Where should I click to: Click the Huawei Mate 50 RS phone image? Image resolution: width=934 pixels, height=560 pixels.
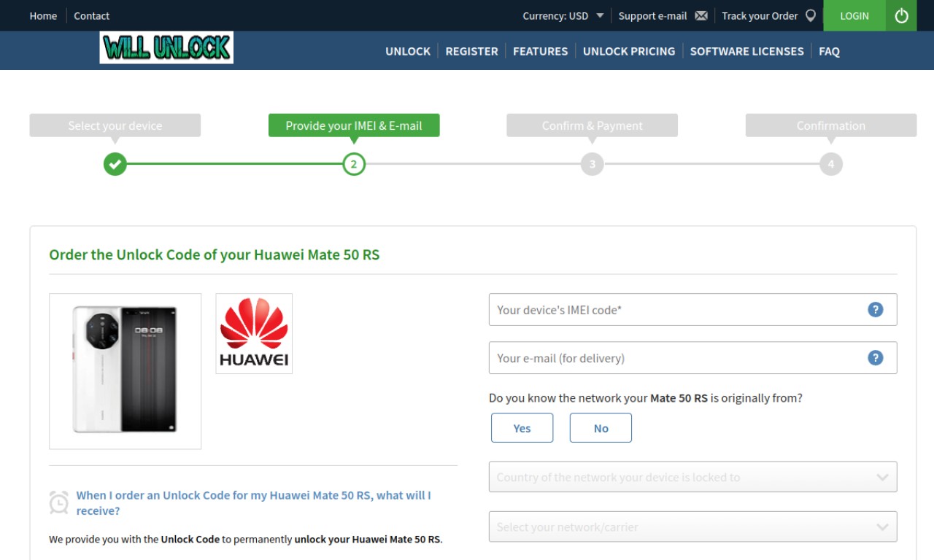click(125, 370)
